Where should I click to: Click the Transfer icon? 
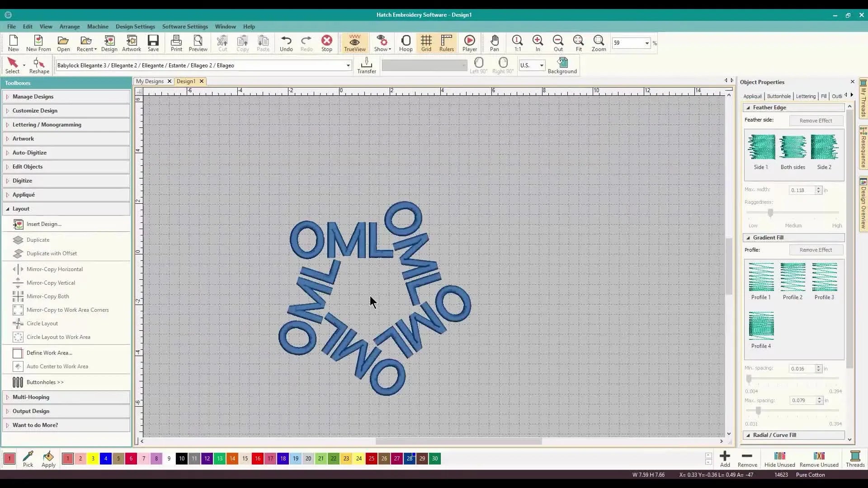coord(367,66)
